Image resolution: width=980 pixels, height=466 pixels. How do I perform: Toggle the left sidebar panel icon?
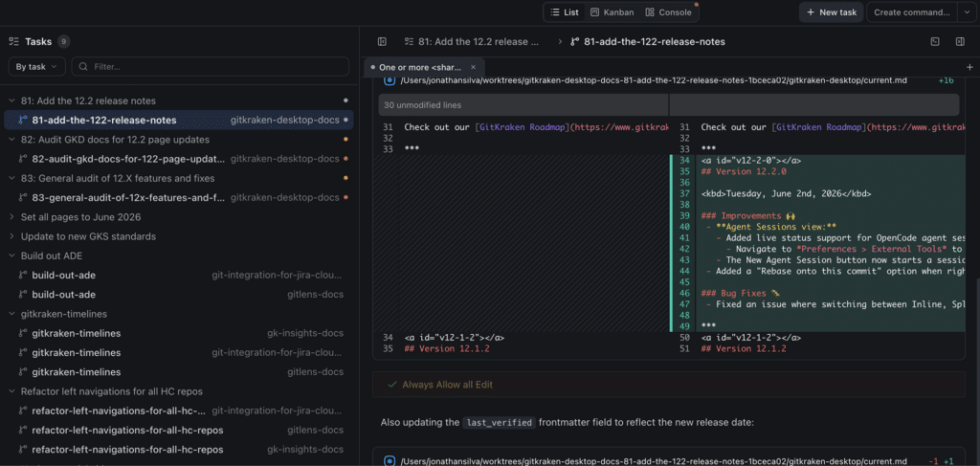point(382,42)
